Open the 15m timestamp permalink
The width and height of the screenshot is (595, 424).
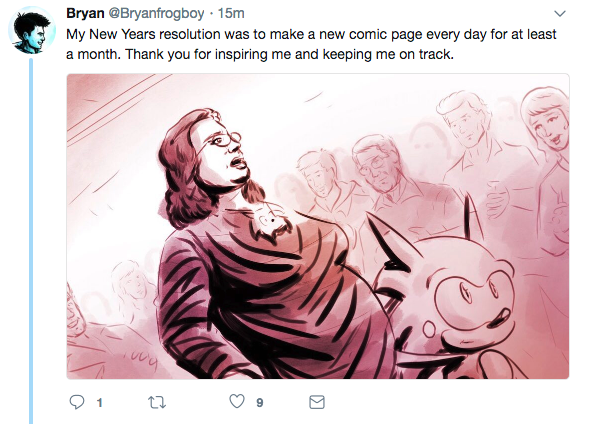click(231, 13)
